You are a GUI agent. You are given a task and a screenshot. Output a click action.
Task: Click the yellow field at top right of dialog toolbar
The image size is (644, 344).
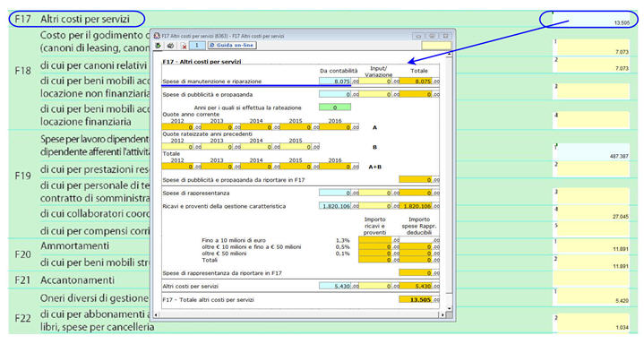(436, 46)
